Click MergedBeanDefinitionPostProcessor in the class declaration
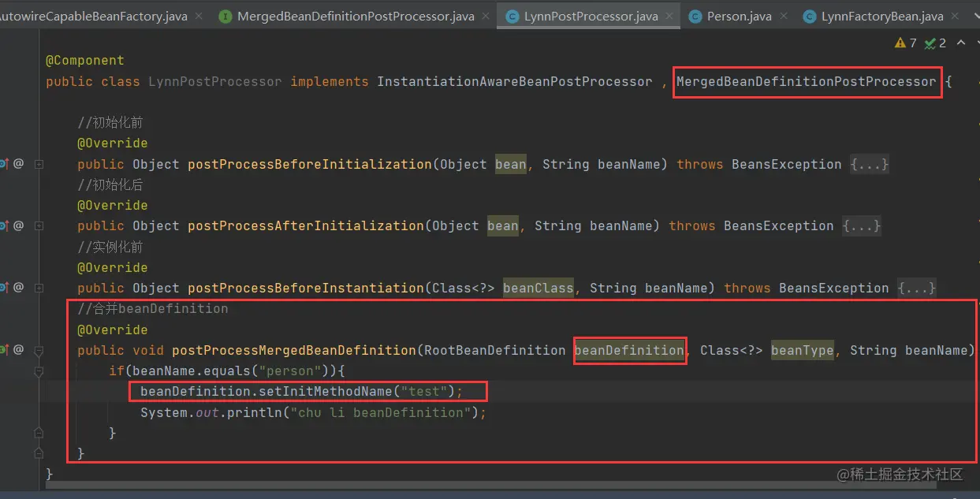This screenshot has height=499, width=980. 807,81
